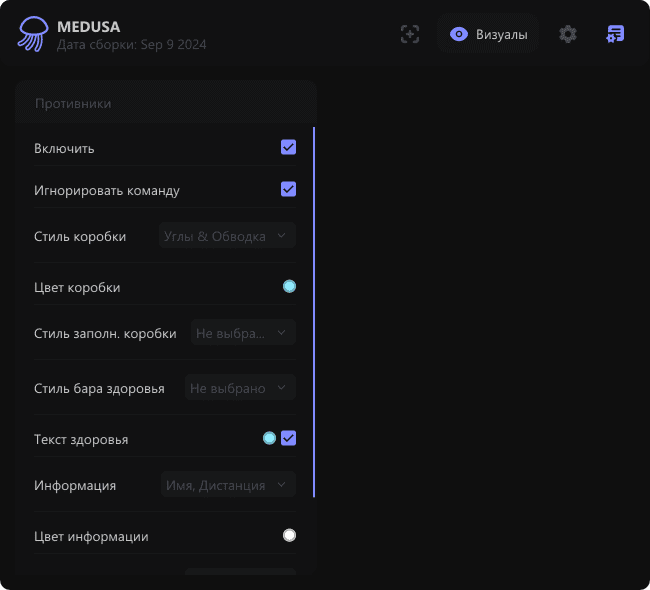Open the Стиль коробки dropdown
The image size is (650, 590).
click(x=227, y=236)
